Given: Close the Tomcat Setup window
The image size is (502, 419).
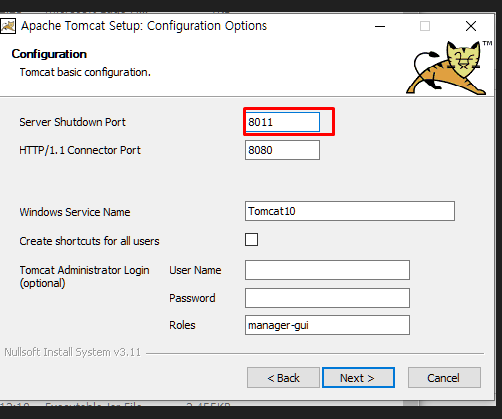Looking at the screenshot, I should click(x=471, y=26).
